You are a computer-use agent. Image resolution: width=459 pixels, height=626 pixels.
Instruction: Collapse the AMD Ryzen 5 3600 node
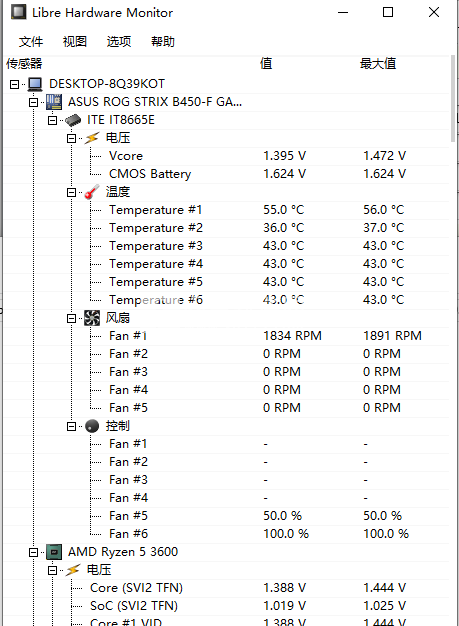(x=34, y=553)
